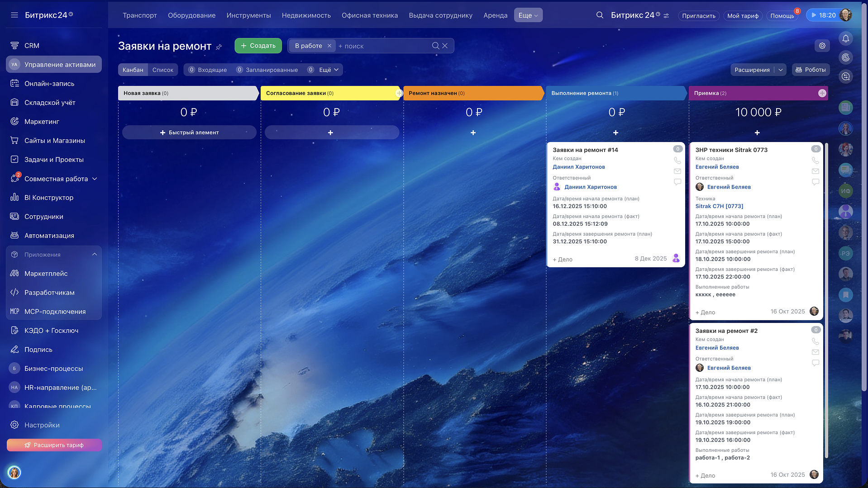Click the kanban settings gear icon
Viewport: 868px width, 488px height.
(x=822, y=46)
